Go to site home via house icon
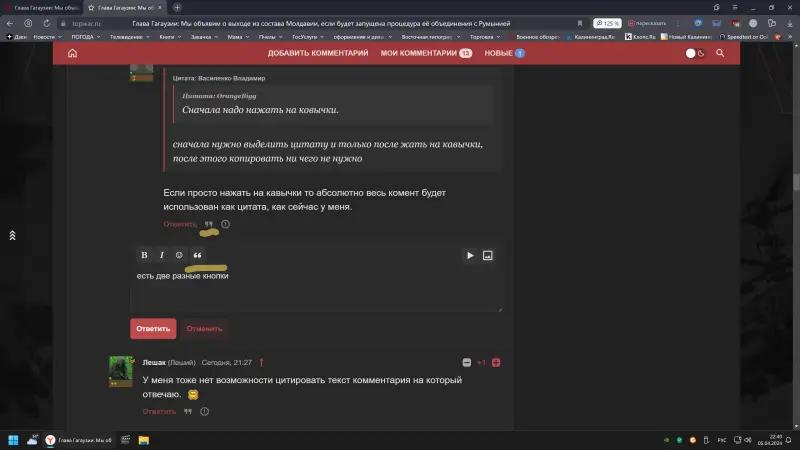Viewport: 800px width, 450px height. click(72, 53)
